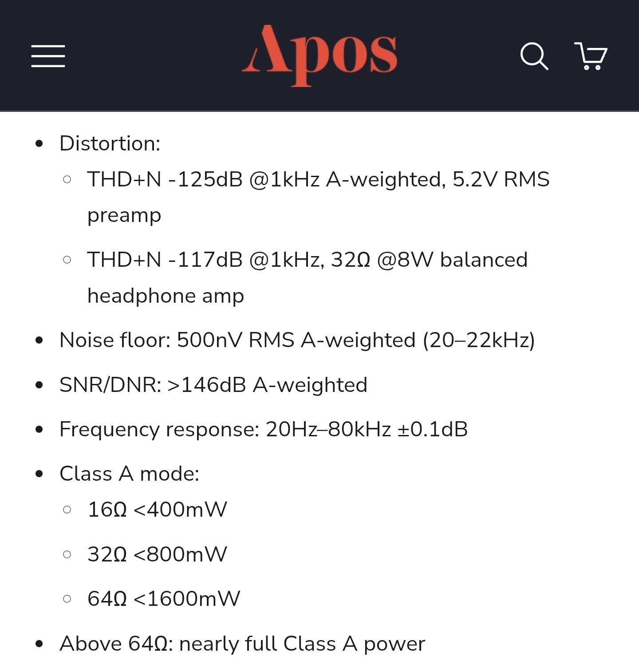Click the bullet beside Noise floor
The height and width of the screenshot is (672, 639).
point(39,340)
